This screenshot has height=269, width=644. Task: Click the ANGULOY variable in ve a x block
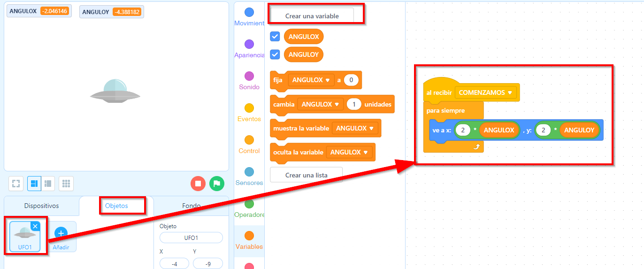[x=579, y=130]
